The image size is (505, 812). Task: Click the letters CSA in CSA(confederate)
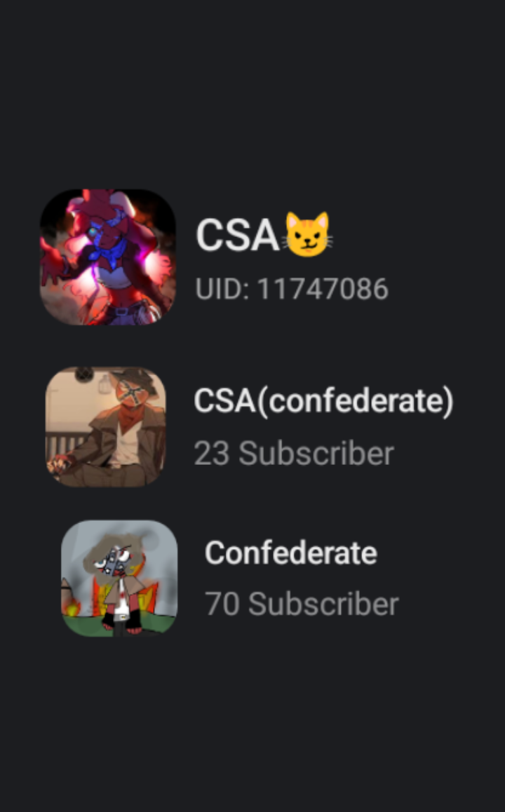pyautogui.click(x=224, y=401)
